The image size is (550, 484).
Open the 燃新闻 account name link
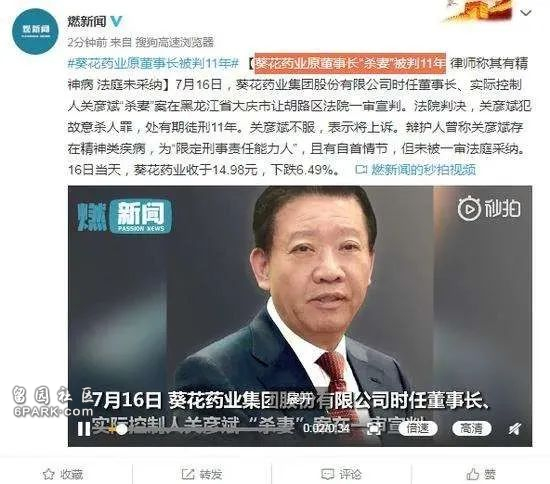[x=87, y=22]
